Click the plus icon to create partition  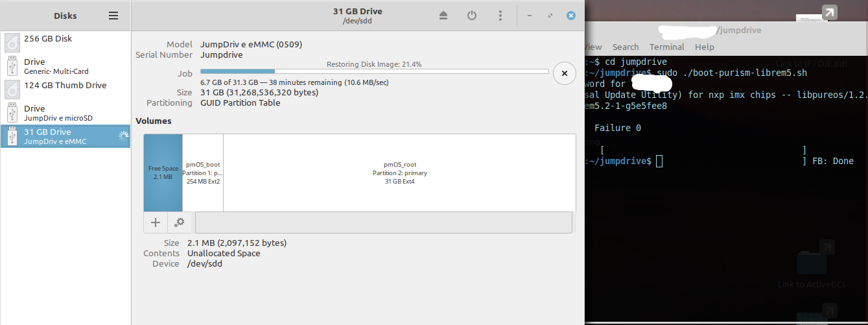pos(156,223)
